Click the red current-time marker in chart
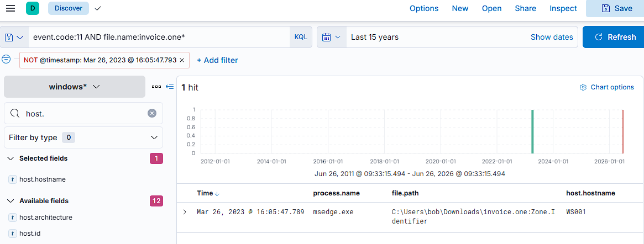This screenshot has width=644, height=244. 622,131
